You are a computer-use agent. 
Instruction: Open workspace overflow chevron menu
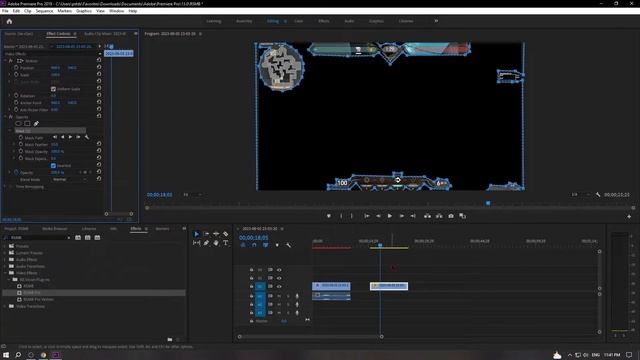click(x=436, y=21)
